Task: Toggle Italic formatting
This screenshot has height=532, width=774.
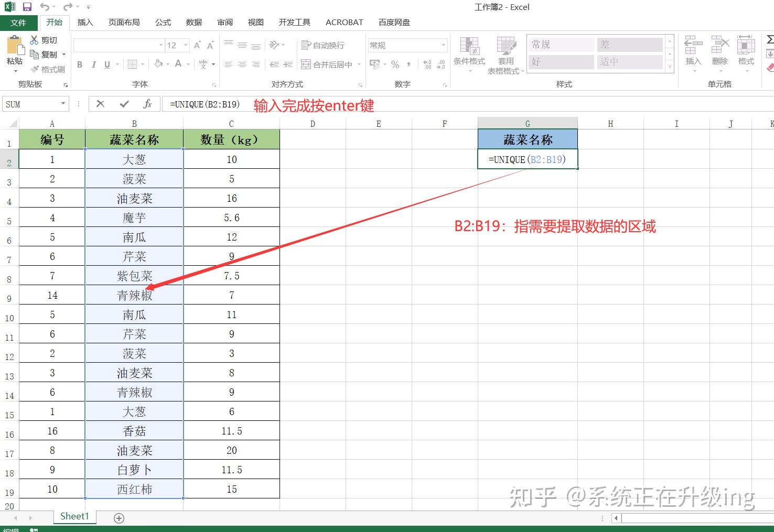Action: 93,64
